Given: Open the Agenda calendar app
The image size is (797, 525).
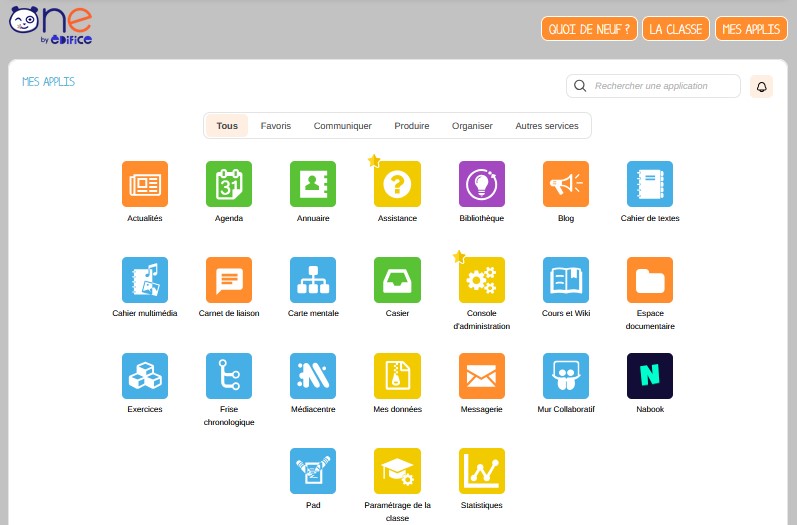Looking at the screenshot, I should pyautogui.click(x=229, y=184).
